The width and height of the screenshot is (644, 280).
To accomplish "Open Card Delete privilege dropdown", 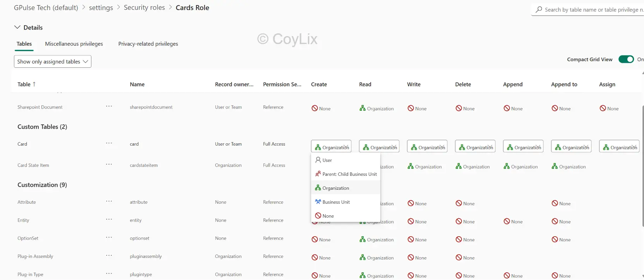I will [x=475, y=146].
